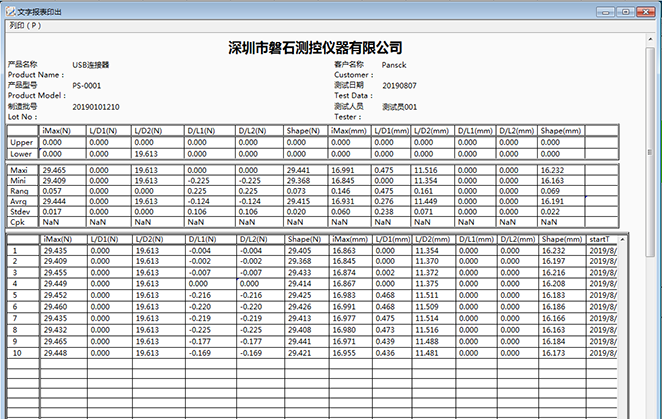Select row number 5 in data table

point(14,296)
